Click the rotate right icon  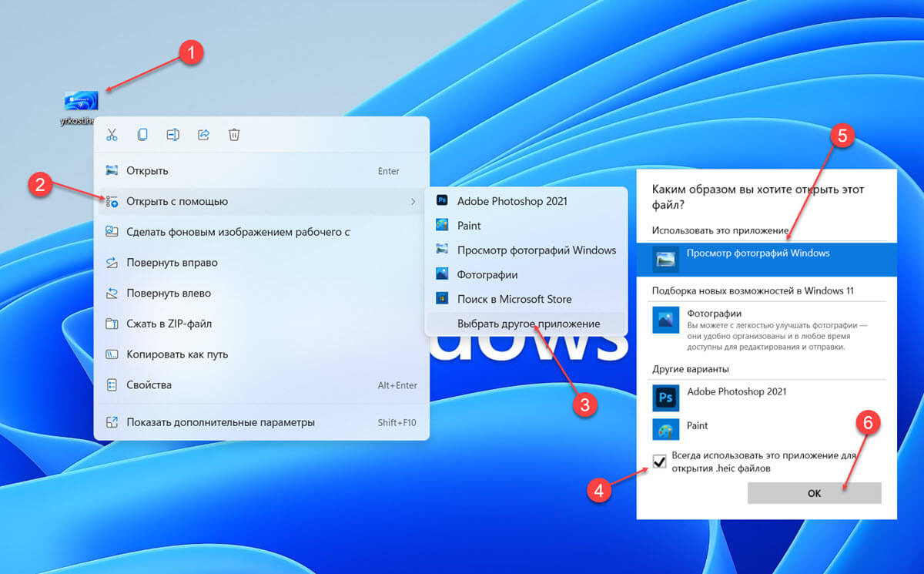click(x=112, y=263)
